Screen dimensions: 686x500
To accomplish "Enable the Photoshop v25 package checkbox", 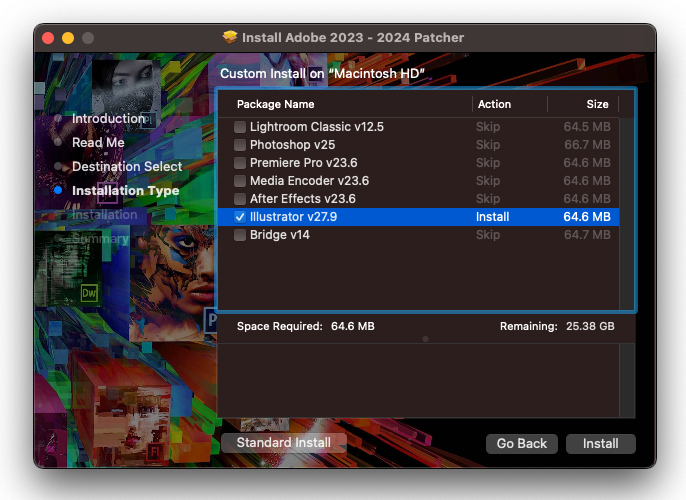I will [240, 145].
